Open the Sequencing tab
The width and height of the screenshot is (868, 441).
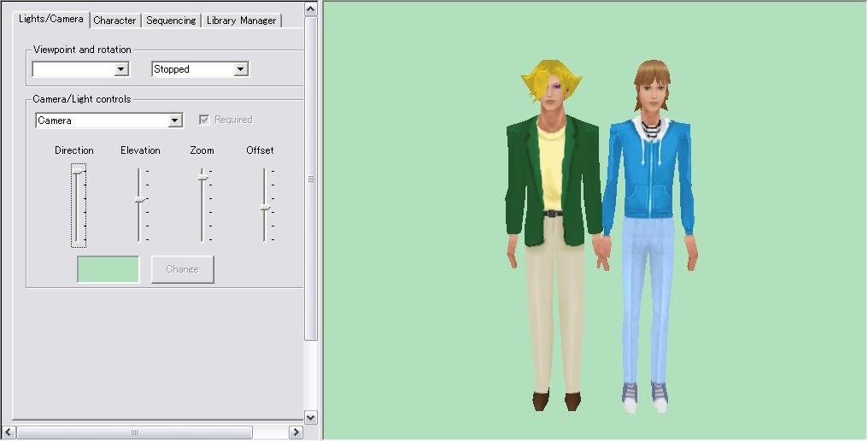pos(171,21)
